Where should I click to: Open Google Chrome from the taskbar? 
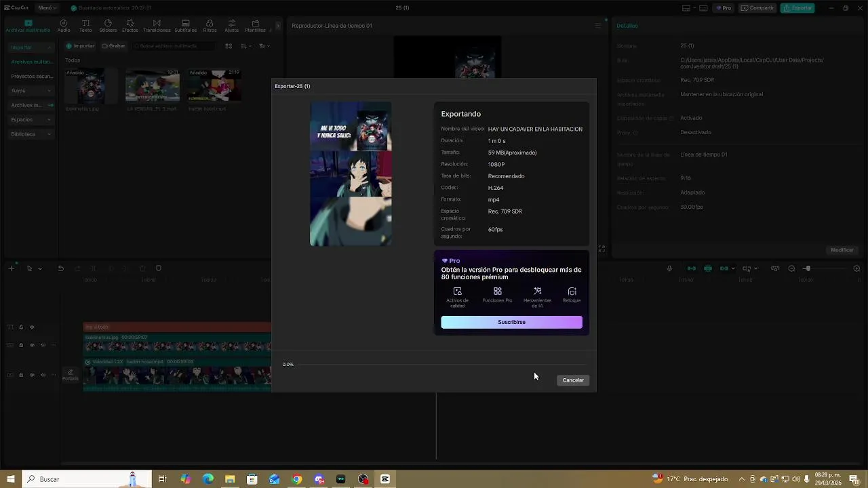pyautogui.click(x=296, y=479)
